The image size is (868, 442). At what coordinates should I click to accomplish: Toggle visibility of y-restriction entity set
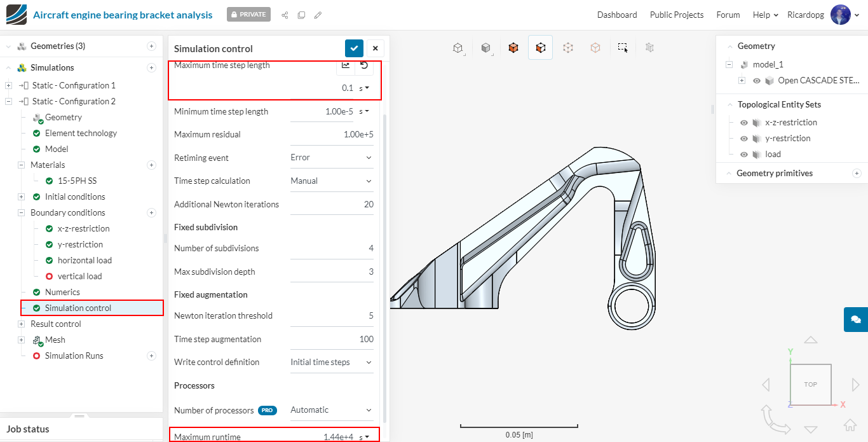pyautogui.click(x=743, y=138)
